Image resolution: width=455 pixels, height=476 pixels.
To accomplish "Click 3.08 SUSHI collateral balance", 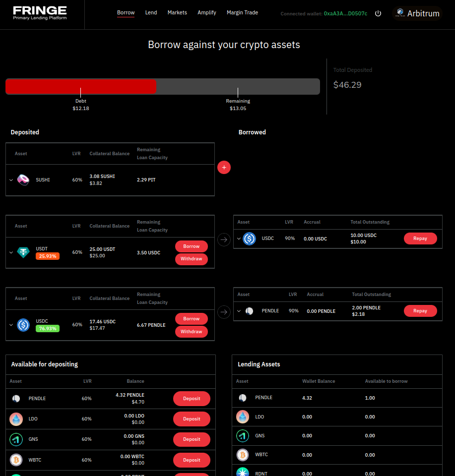I will [102, 177].
